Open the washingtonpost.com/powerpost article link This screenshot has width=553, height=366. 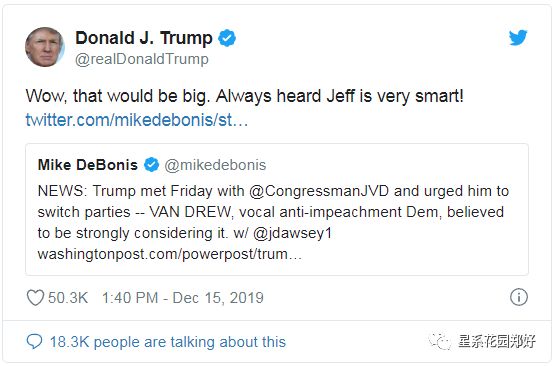coord(170,254)
